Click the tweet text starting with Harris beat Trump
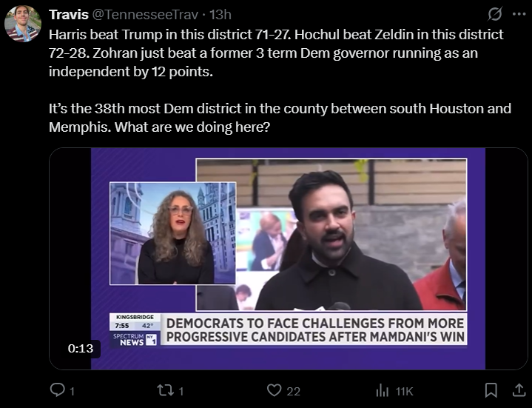532x408 pixels. pyautogui.click(x=280, y=81)
